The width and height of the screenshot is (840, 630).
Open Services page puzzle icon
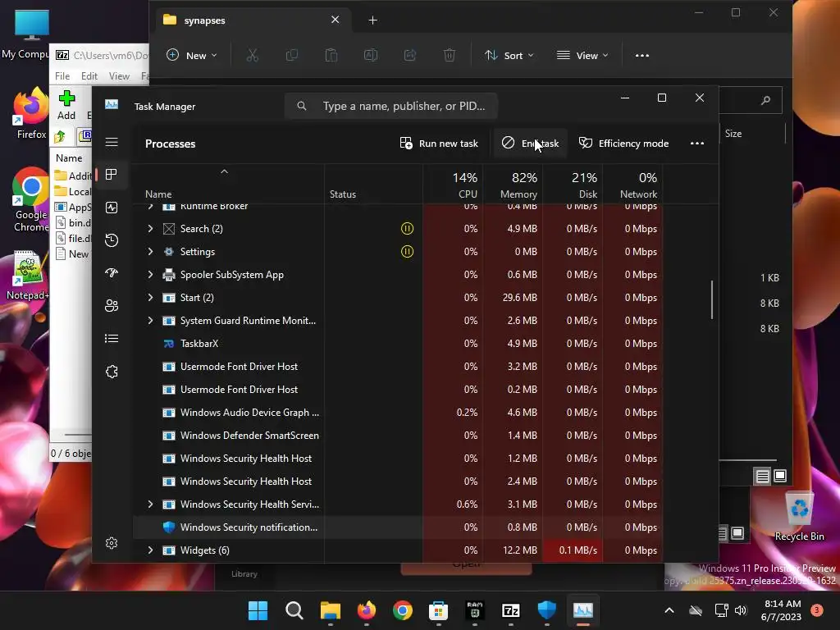click(112, 372)
